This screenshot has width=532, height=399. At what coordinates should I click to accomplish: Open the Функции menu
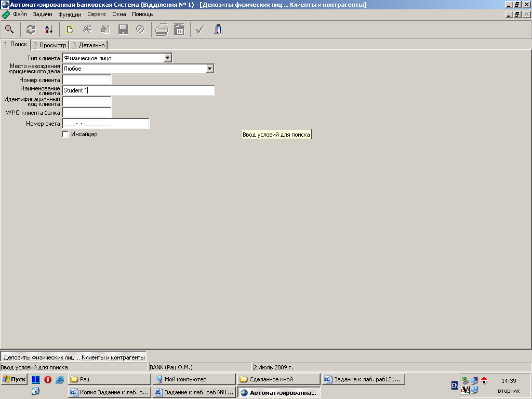[70, 14]
